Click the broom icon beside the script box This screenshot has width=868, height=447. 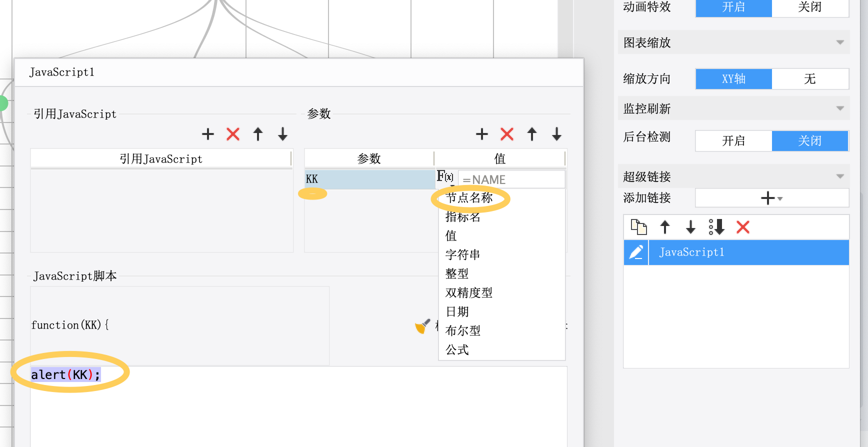pos(422,326)
